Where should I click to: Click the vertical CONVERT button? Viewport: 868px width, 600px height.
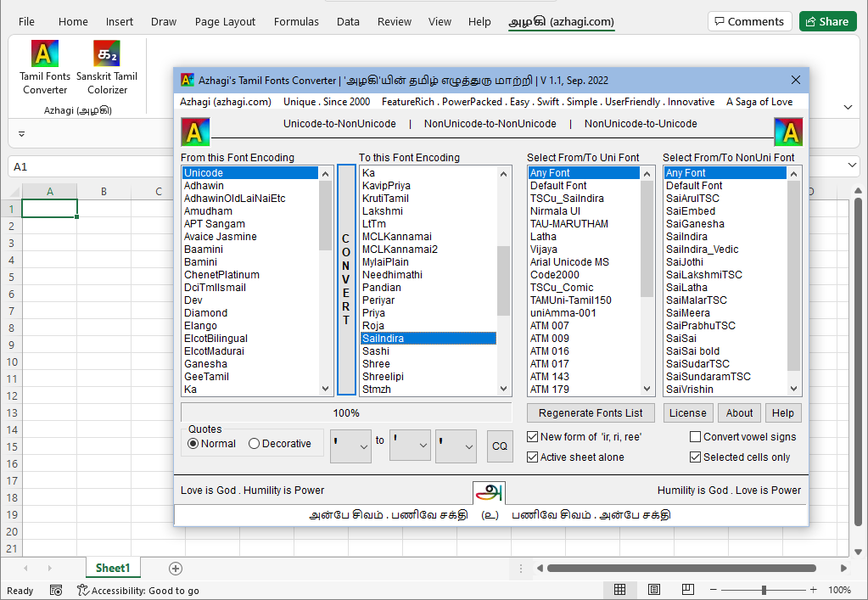coord(346,279)
